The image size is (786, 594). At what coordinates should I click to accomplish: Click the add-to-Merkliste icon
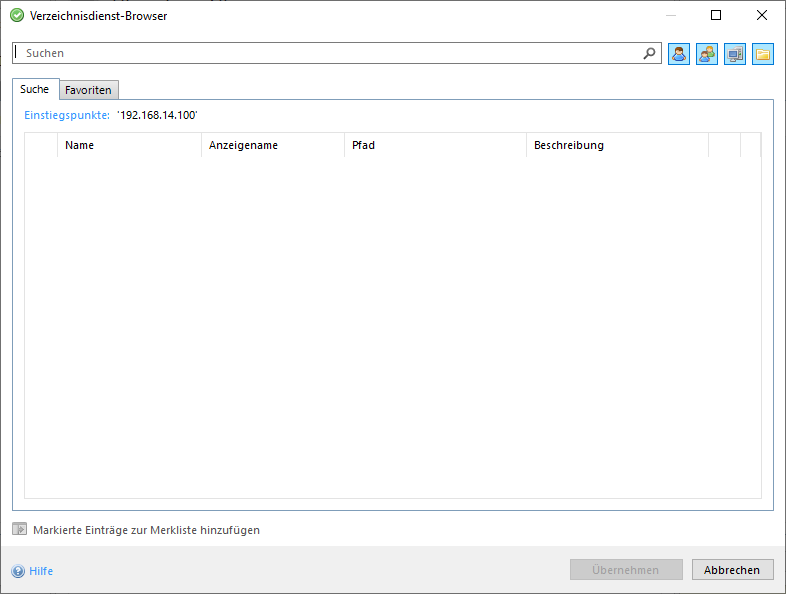click(20, 530)
